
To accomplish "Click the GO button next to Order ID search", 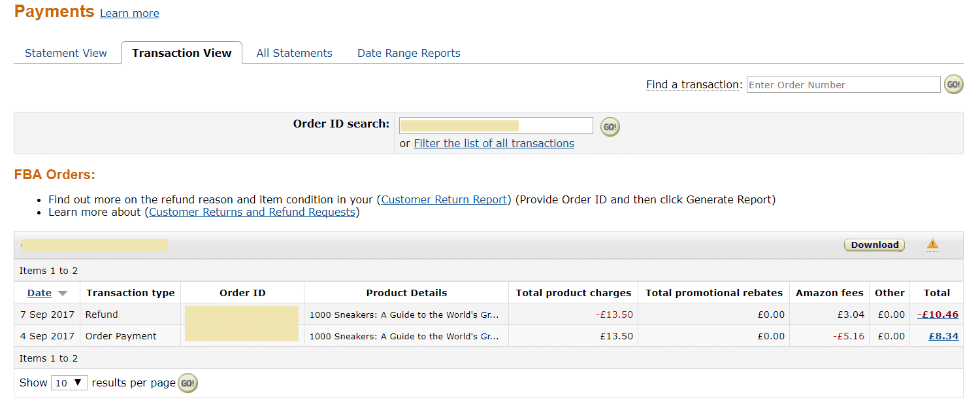I will tap(610, 127).
